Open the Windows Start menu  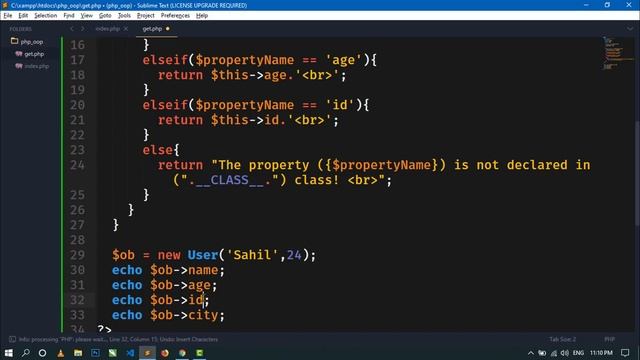coord(8,353)
